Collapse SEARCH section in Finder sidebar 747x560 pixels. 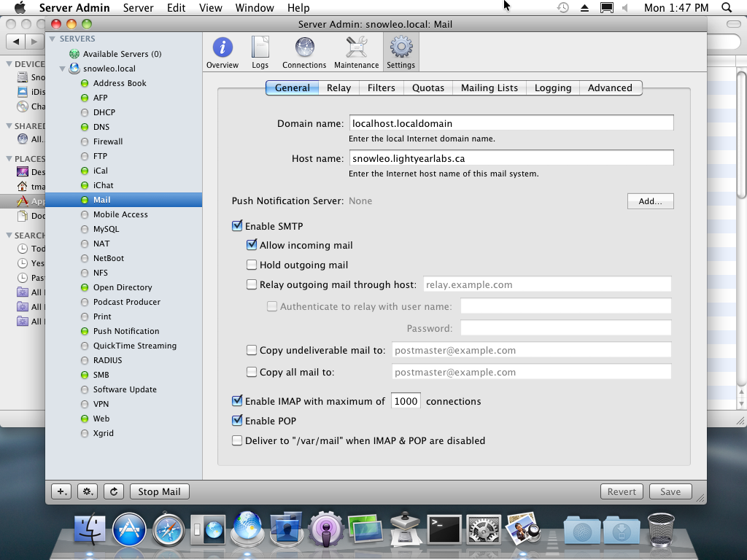tap(9, 236)
